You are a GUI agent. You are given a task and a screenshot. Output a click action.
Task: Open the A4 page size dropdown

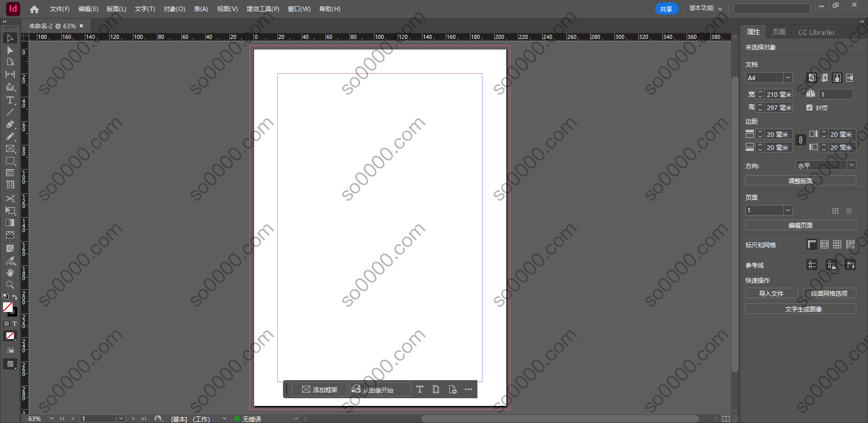[788, 78]
